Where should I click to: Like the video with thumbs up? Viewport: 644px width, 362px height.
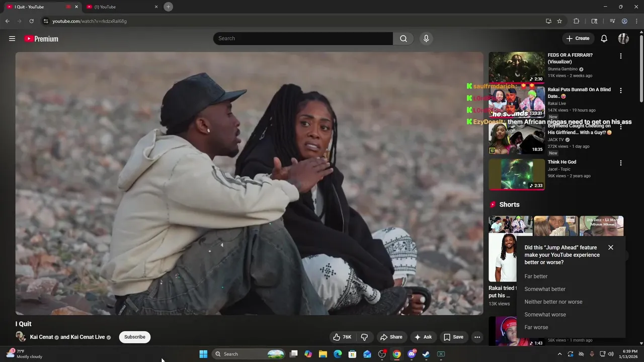tap(342, 337)
